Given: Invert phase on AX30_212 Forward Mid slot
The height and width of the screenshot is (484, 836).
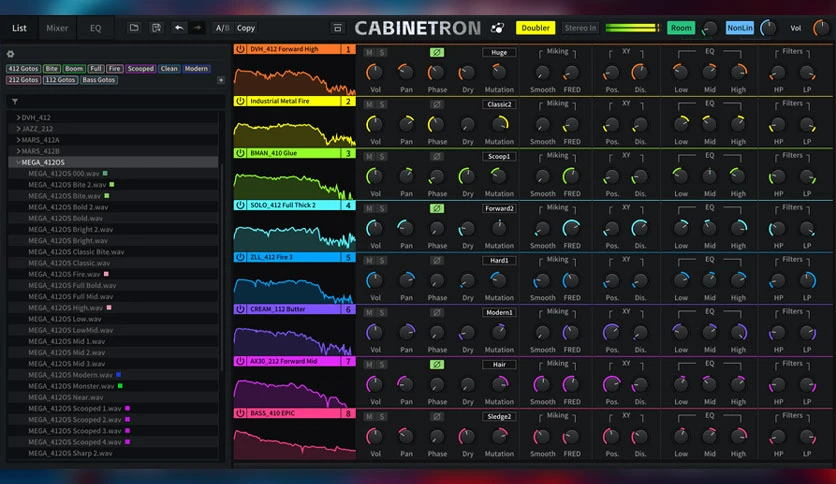Looking at the screenshot, I should [437, 364].
